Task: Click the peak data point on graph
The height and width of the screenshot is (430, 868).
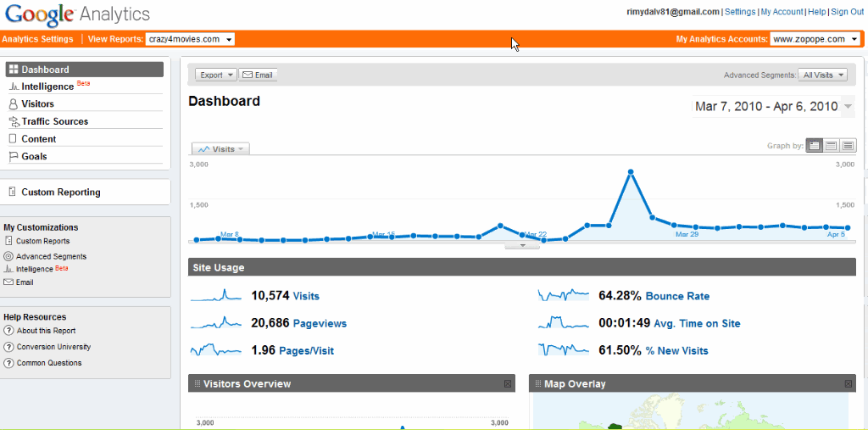Action: coord(630,172)
